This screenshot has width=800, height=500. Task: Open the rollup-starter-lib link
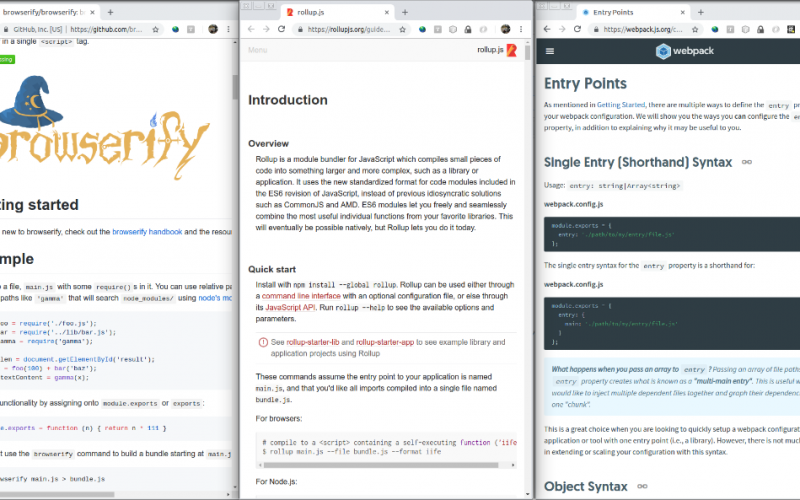(x=313, y=342)
